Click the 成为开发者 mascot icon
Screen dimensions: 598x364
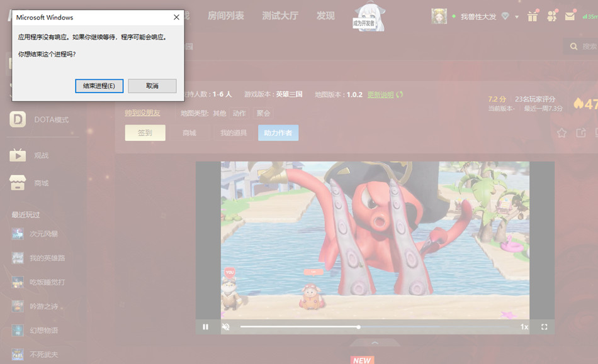[x=368, y=17]
